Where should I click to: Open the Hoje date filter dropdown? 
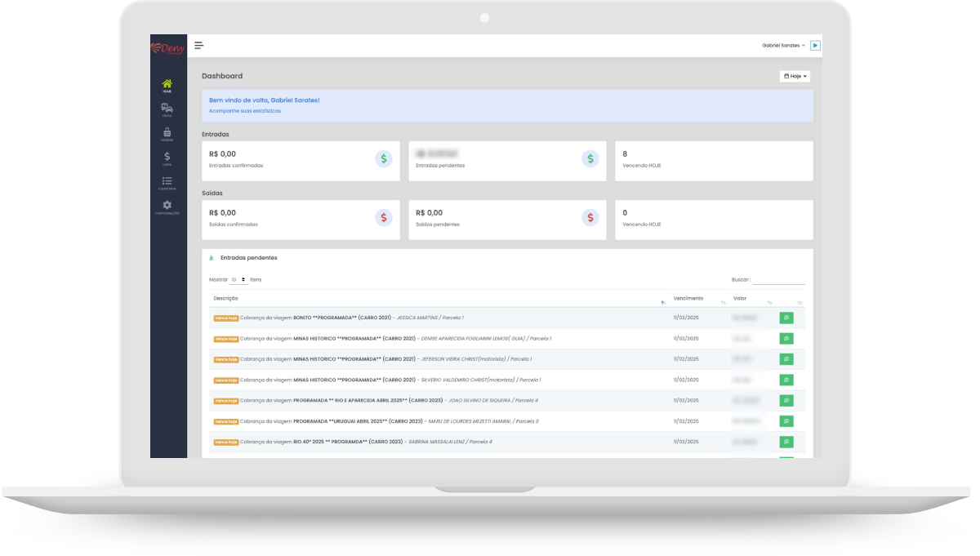click(x=795, y=76)
